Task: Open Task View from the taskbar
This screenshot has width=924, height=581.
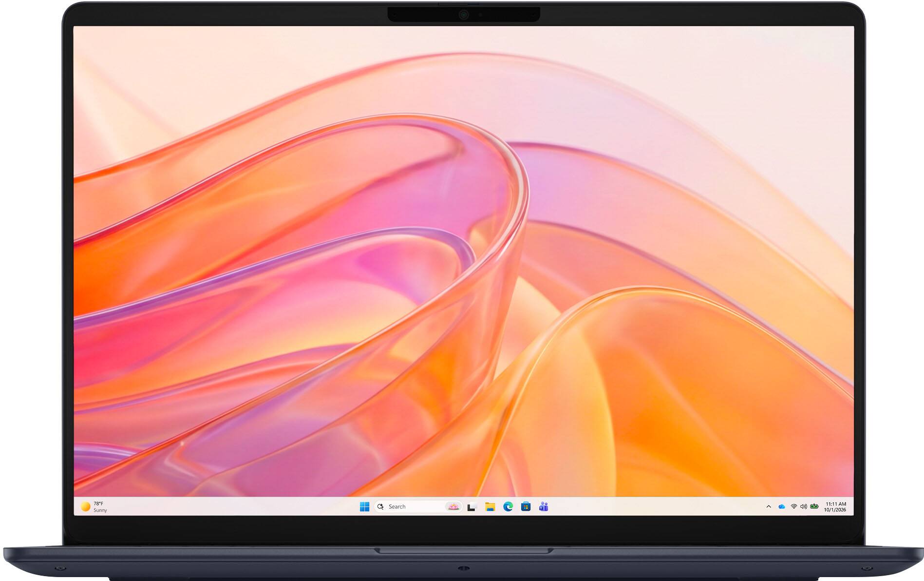Action: pyautogui.click(x=471, y=507)
